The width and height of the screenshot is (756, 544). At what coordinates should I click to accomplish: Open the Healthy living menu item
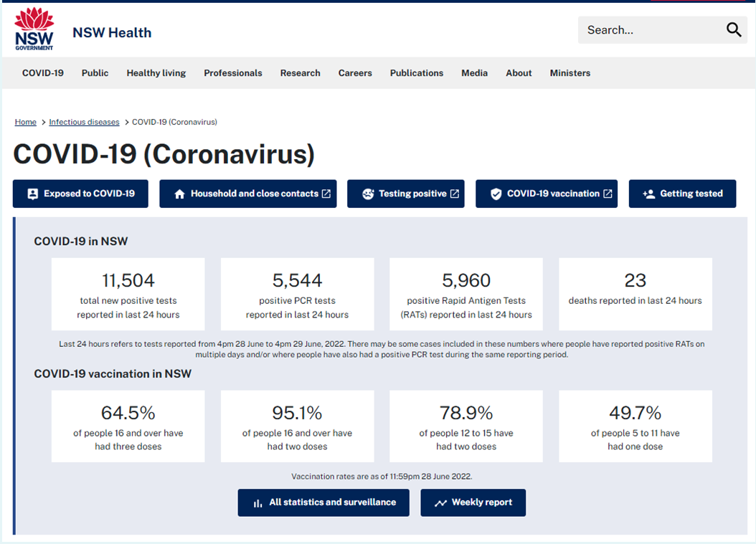[x=156, y=73]
